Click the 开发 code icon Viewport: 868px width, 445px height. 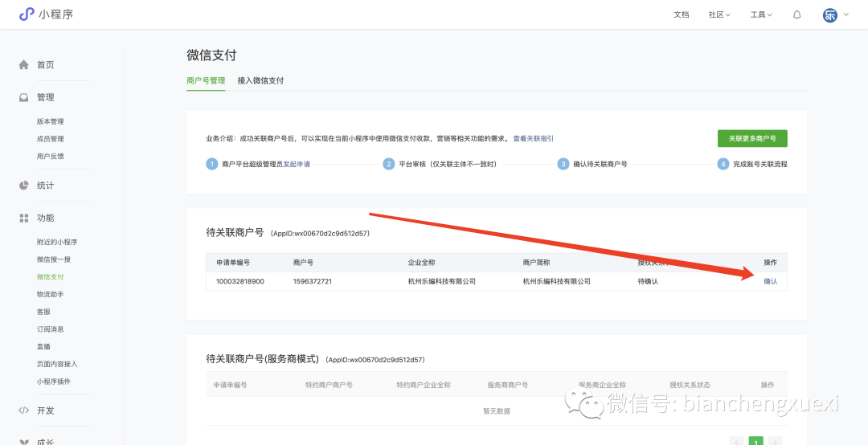point(23,410)
